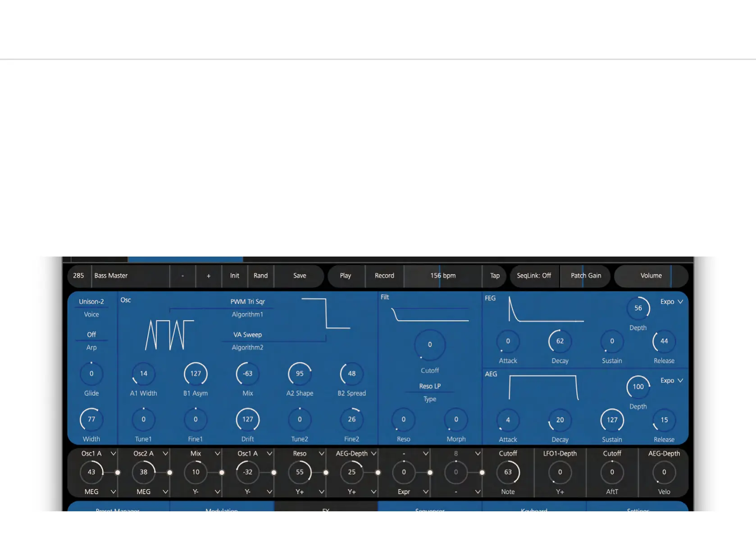Viewport: 756px width, 537px height.
Task: Click the AEG envelope shape graphic
Action: coord(543,387)
